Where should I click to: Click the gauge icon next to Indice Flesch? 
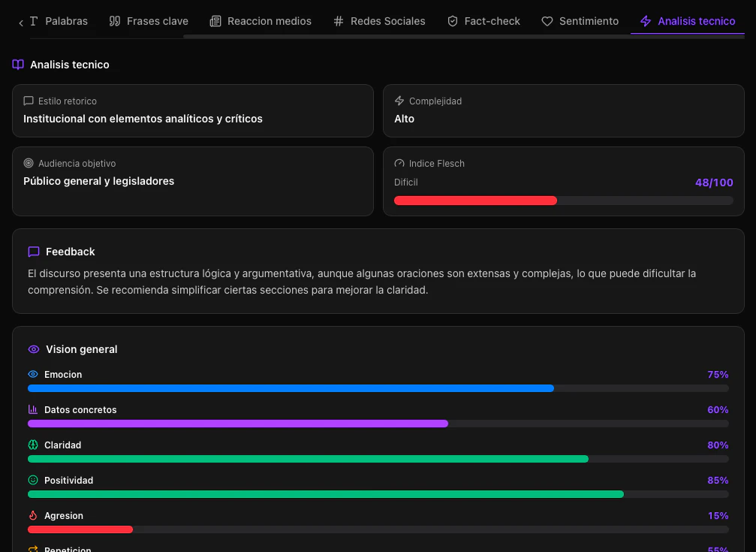tap(398, 163)
